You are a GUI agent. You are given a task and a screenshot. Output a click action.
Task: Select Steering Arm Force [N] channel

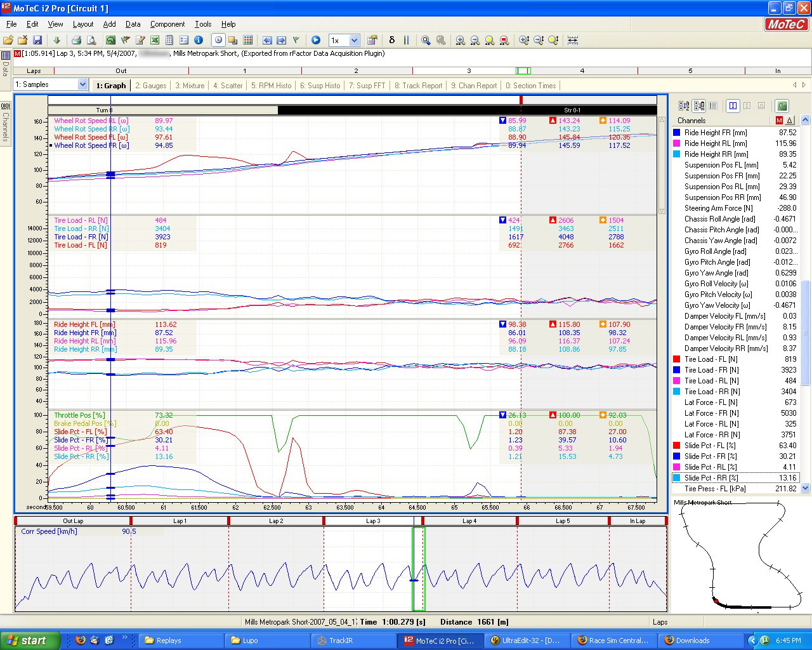[x=735, y=208]
